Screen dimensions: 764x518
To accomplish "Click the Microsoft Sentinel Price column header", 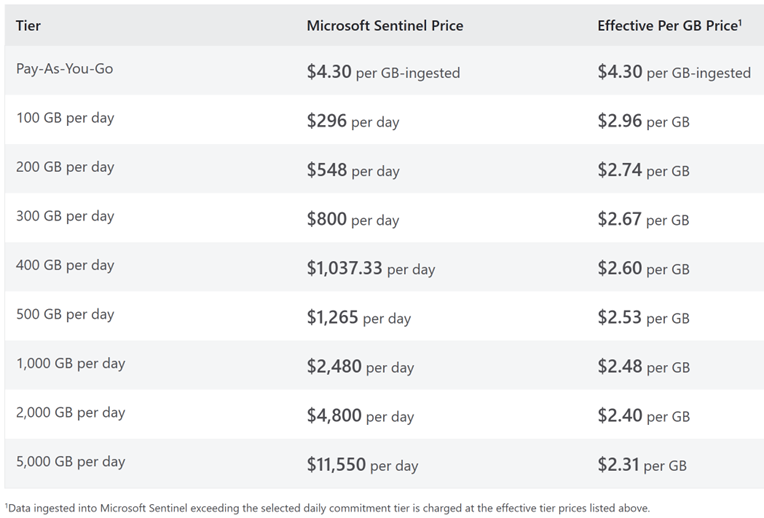I will tap(385, 25).
